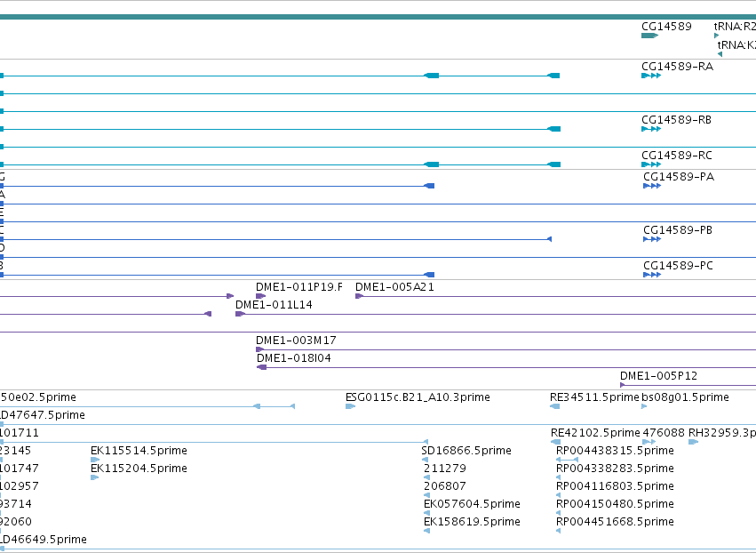
Task: Click the CG14589-PB coding arrows glyph
Action: (x=652, y=239)
